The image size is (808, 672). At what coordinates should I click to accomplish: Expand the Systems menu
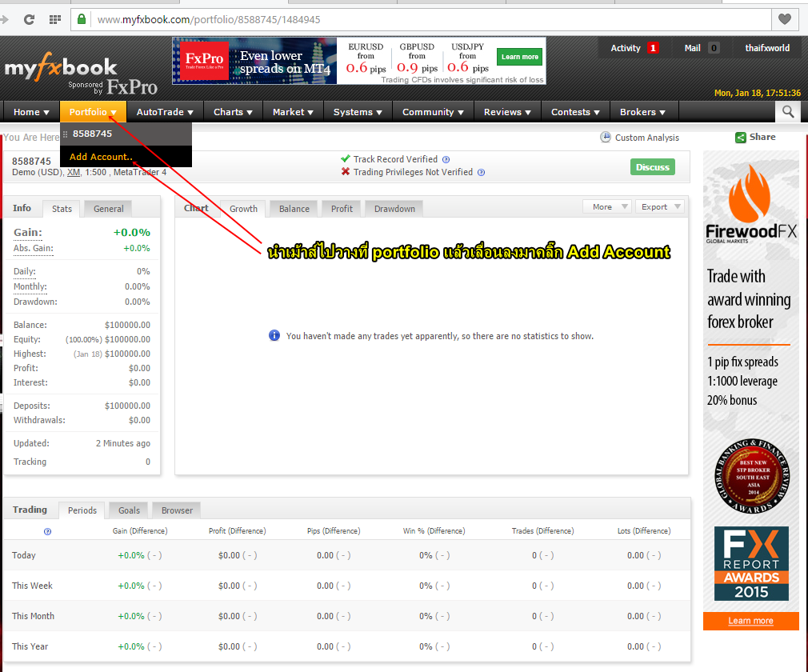[x=358, y=112]
